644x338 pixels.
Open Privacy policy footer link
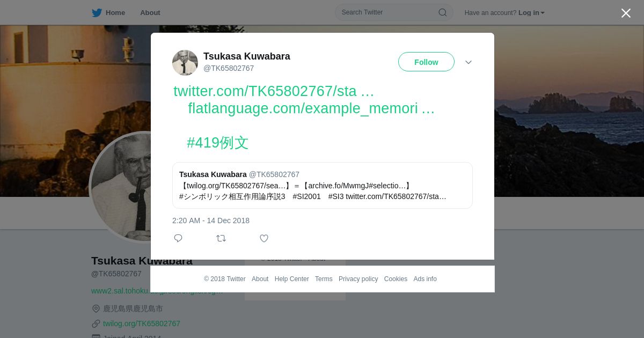tap(358, 279)
